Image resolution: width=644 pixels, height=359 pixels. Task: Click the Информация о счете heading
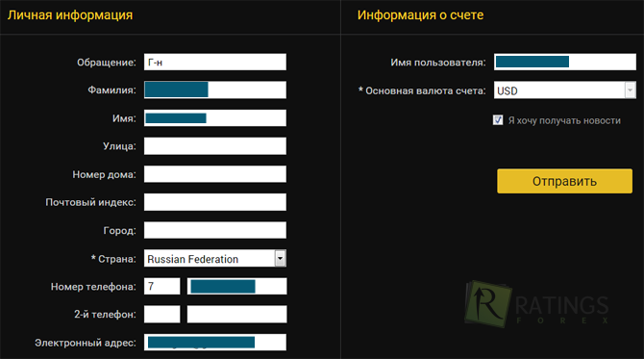[x=420, y=15]
